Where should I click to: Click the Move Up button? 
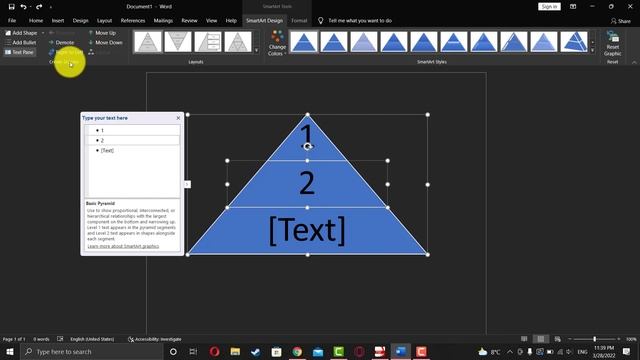click(x=102, y=33)
